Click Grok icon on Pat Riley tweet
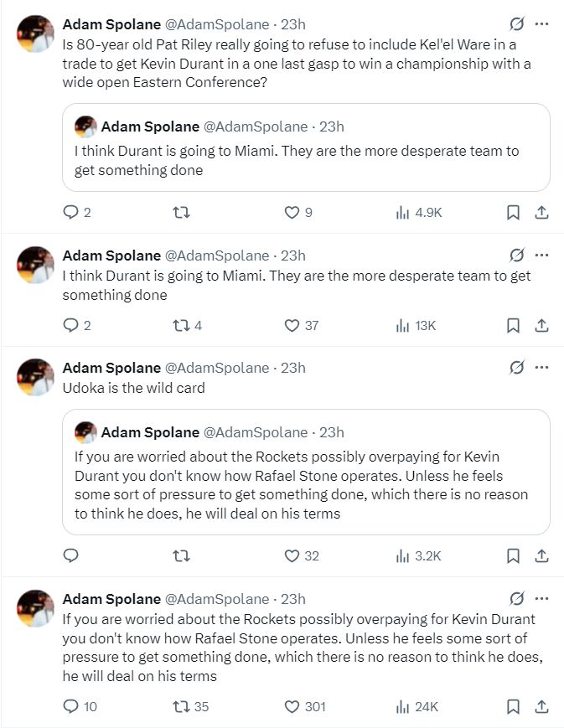Screen dimensions: 564x728 point(517,24)
